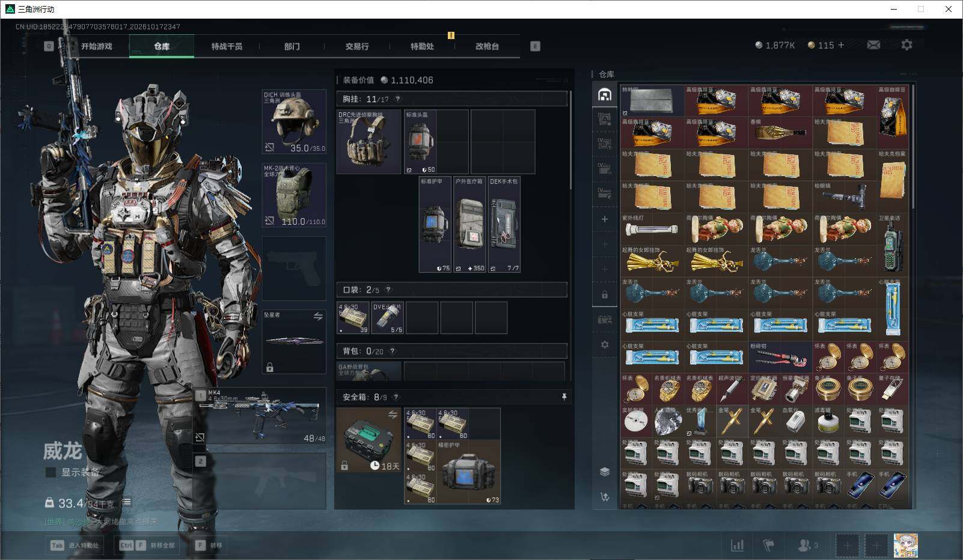This screenshot has height=560, width=963.
Task: Swap safe box via arrows icon
Action: click(x=393, y=415)
